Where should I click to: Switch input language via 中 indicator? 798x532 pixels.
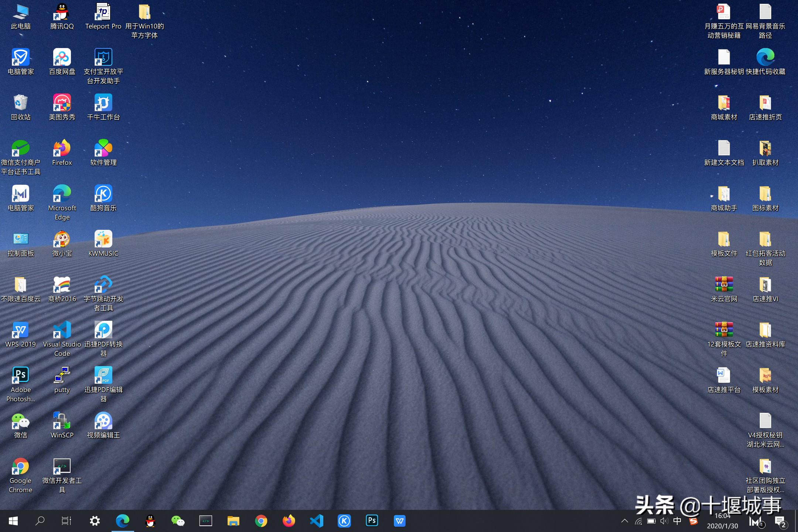click(677, 521)
